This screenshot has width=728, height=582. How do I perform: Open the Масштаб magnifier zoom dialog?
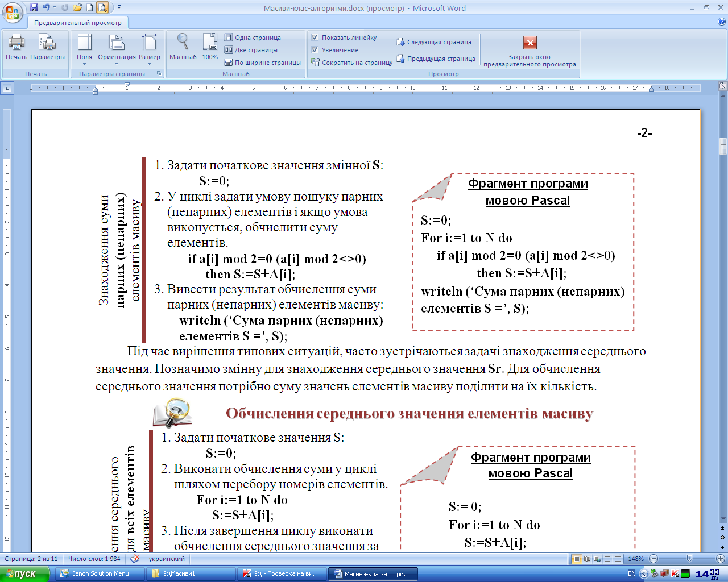[x=183, y=47]
